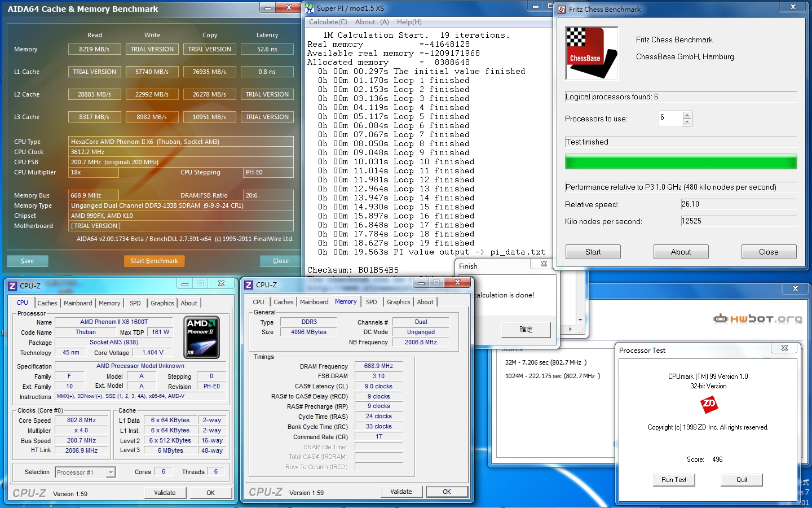Viewport: 812px width, 508px height.
Task: Click the HWBOT.org logo
Action: (x=757, y=318)
